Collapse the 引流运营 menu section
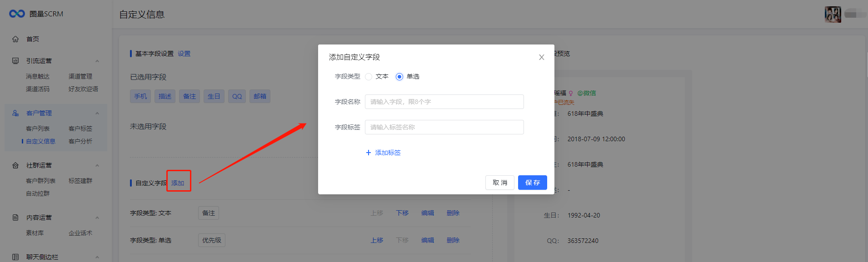Image resolution: width=868 pixels, height=262 pixels. click(97, 61)
